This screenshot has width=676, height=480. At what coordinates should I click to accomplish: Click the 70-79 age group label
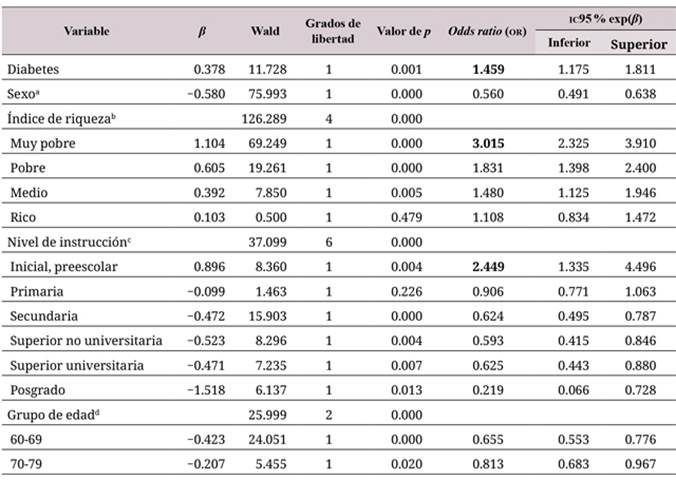coord(27,462)
